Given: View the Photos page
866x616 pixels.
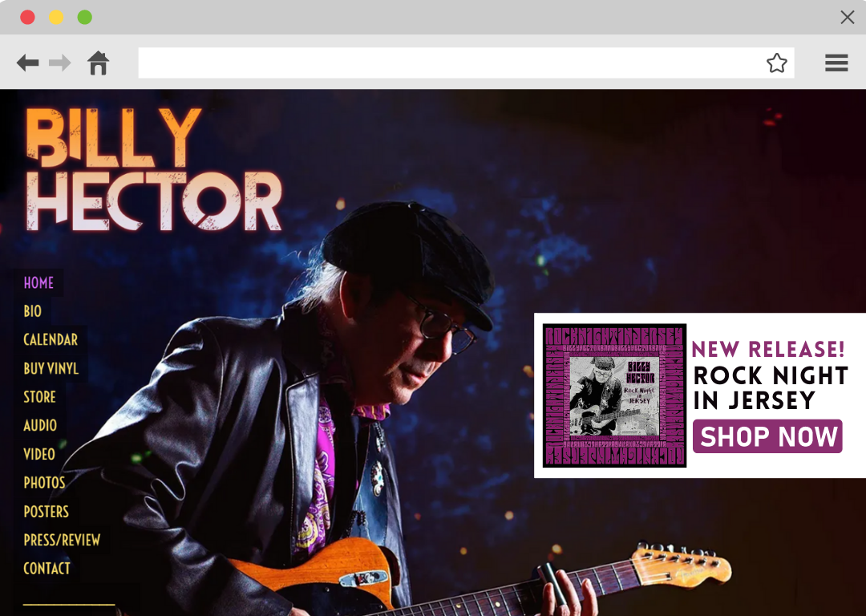Looking at the screenshot, I should (x=44, y=483).
